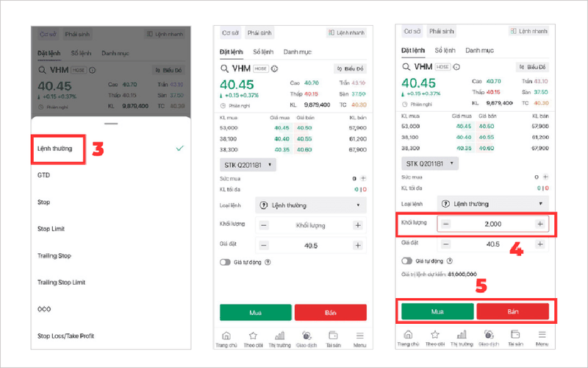
Task: Open Sổ lệnh tab in middle screen
Action: (263, 52)
